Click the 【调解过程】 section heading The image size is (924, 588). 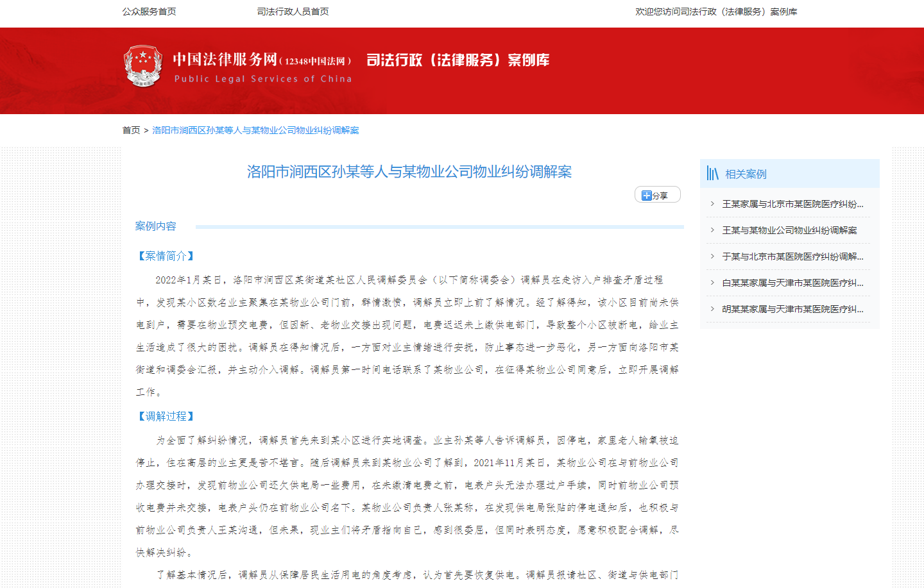(x=166, y=416)
